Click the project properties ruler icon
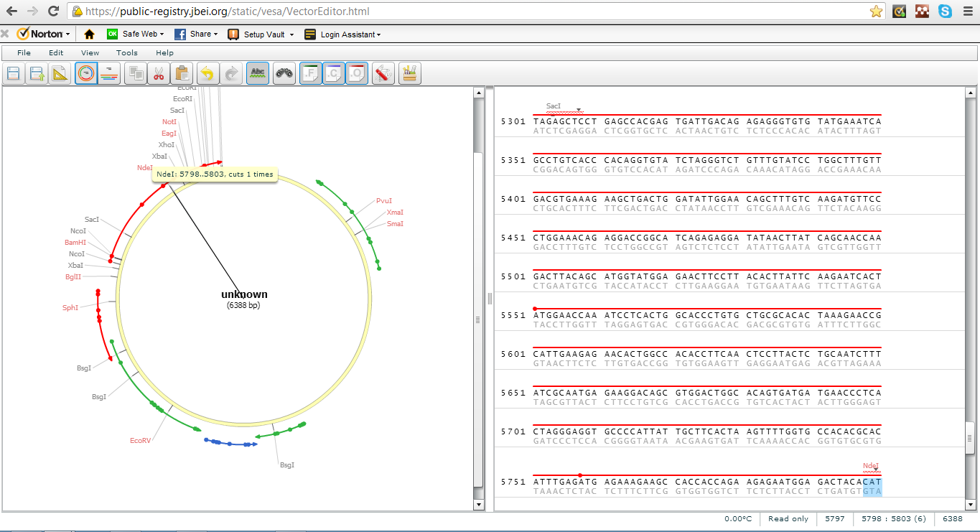 (x=60, y=73)
